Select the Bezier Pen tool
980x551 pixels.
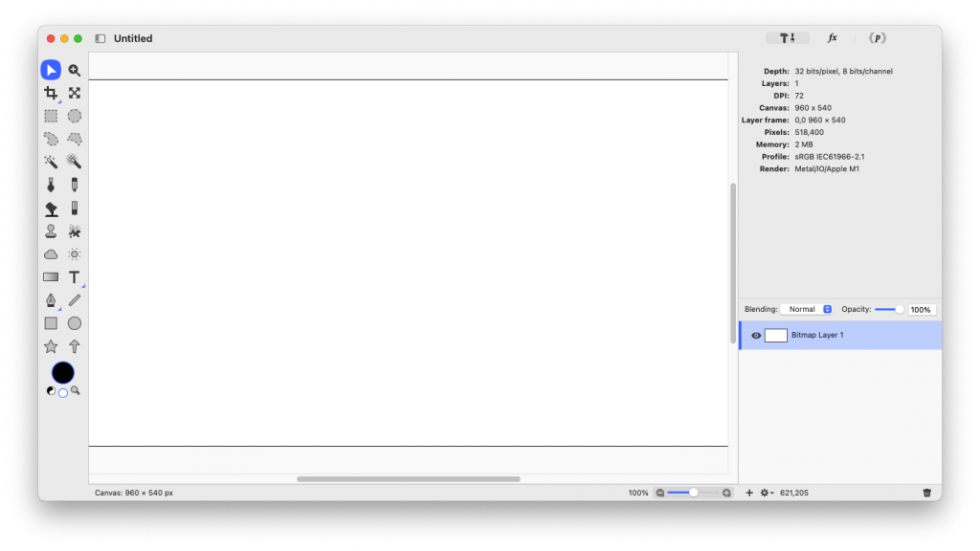[x=51, y=299]
